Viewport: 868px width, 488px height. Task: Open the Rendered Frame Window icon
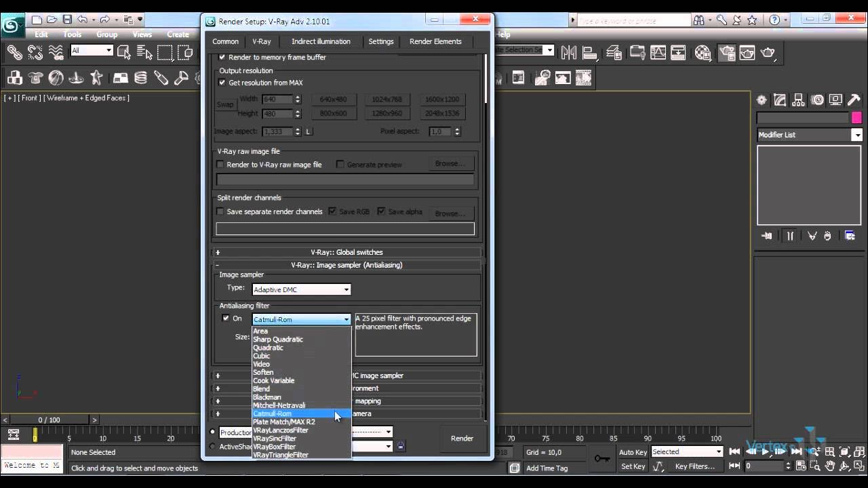[x=747, y=52]
